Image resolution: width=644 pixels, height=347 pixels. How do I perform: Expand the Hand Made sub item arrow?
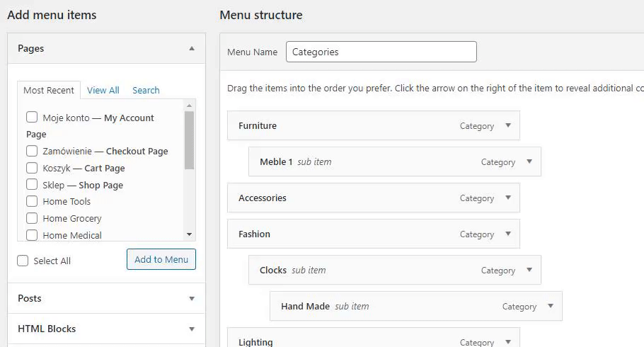(x=550, y=306)
